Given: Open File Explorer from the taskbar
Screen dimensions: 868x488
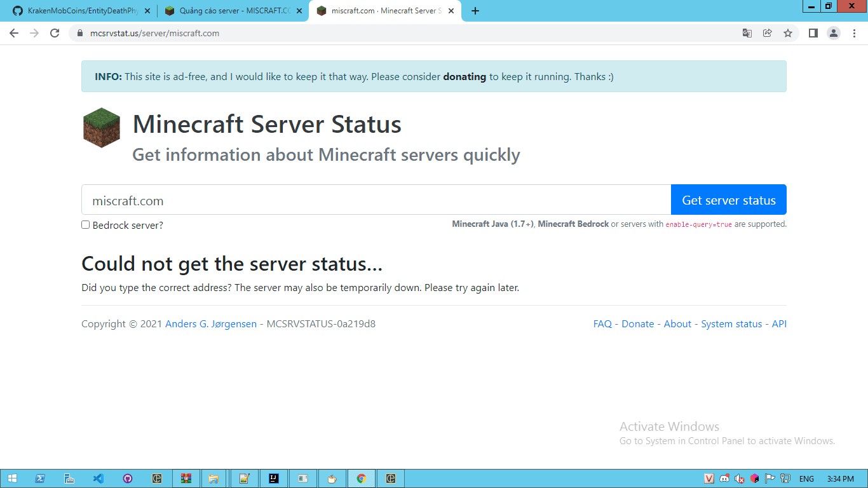Looking at the screenshot, I should 214,478.
